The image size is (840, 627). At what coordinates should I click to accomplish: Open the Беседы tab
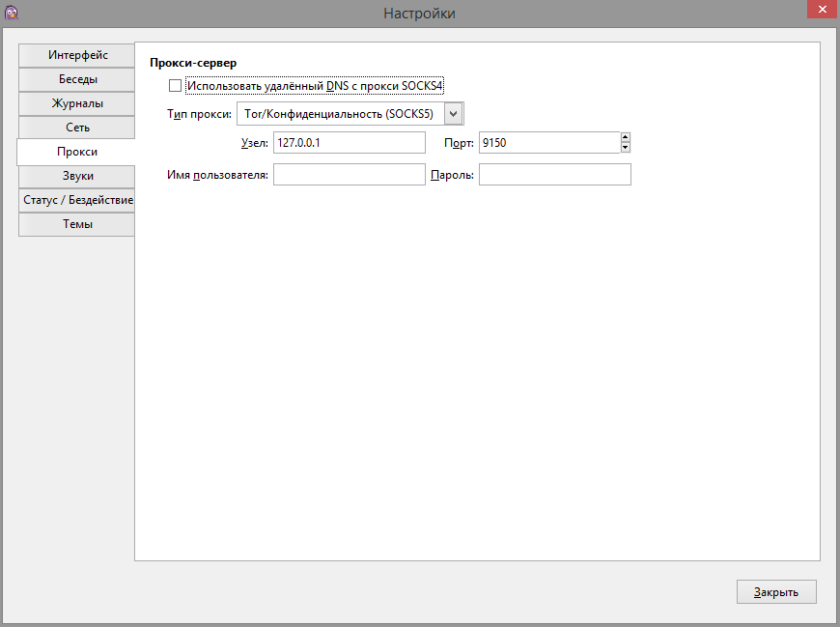77,79
